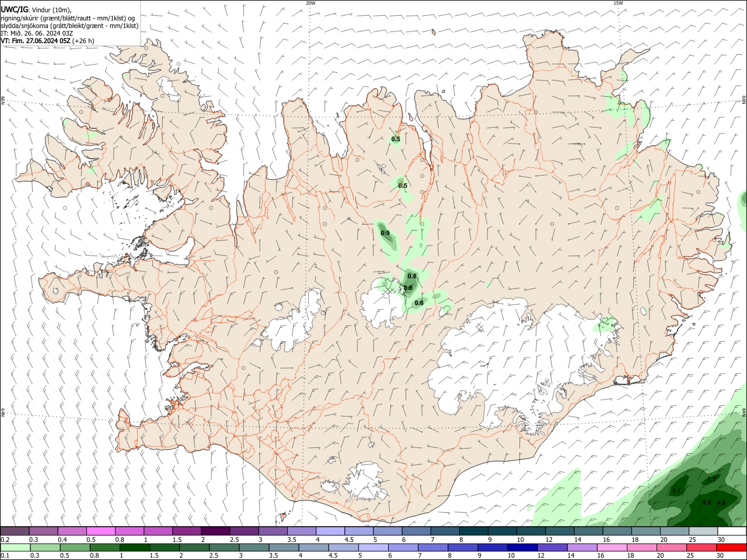Viewport: 747px width, 560px height.
Task: Select the "IT: Mið. 26. 06. 2024 03Z" text
Action: pos(37,33)
